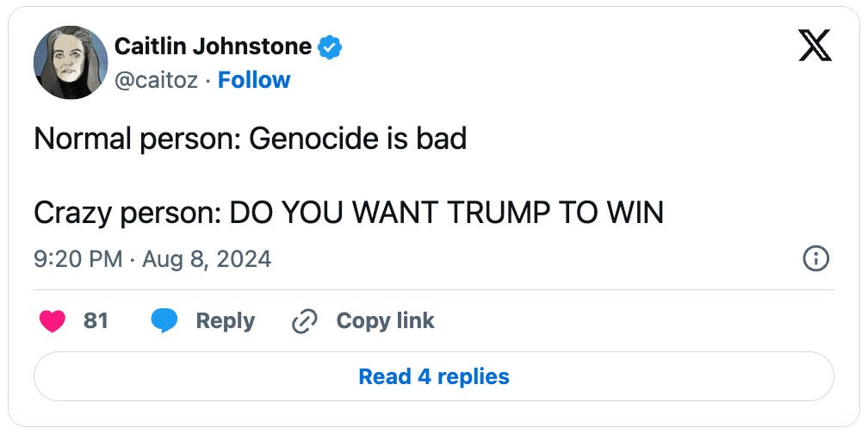The height and width of the screenshot is (434, 868).
Task: Click the 81 likes count
Action: point(96,321)
